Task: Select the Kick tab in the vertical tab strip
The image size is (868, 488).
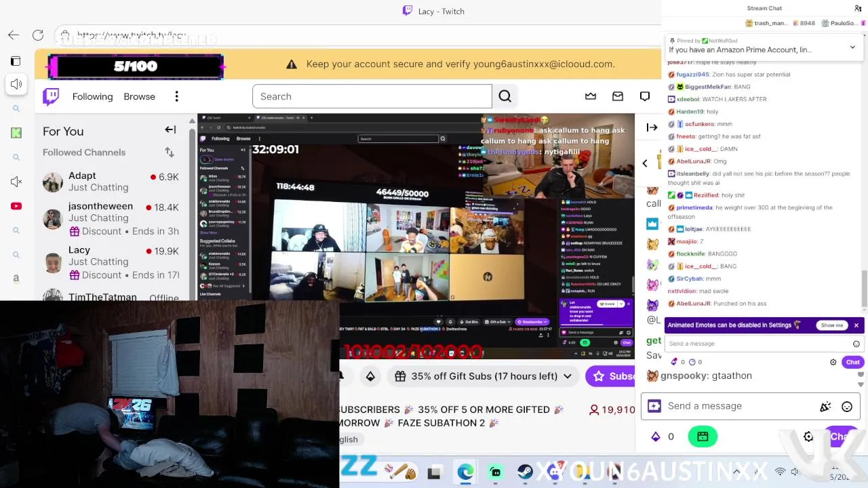Action: point(16,133)
